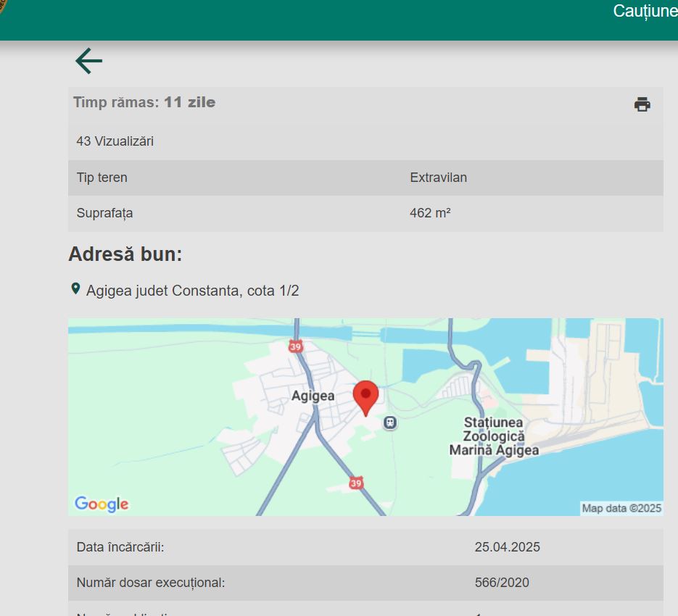
Task: Click the train station icon on map
Action: tap(390, 422)
